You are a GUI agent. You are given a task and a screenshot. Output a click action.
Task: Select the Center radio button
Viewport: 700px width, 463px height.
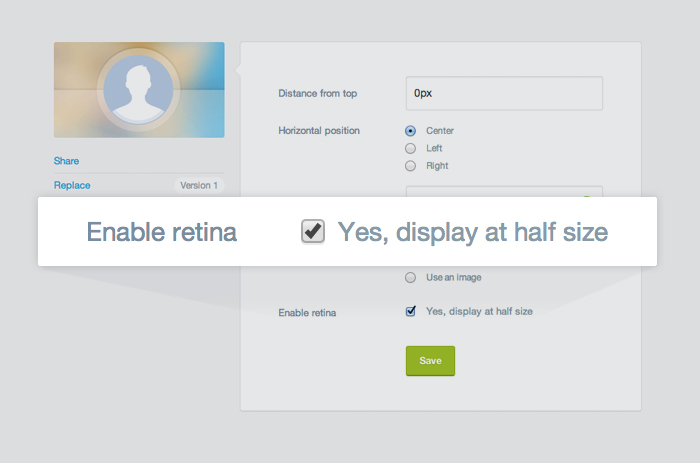(410, 131)
